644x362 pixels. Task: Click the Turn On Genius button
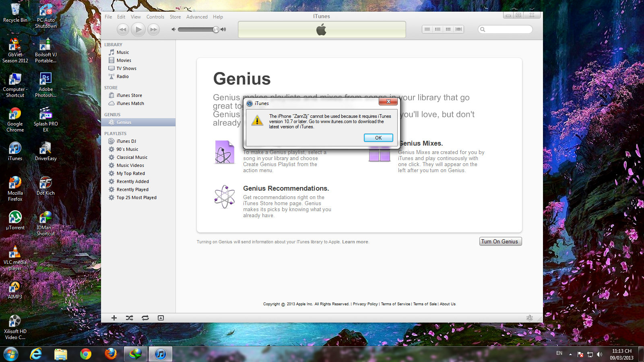[x=500, y=241]
